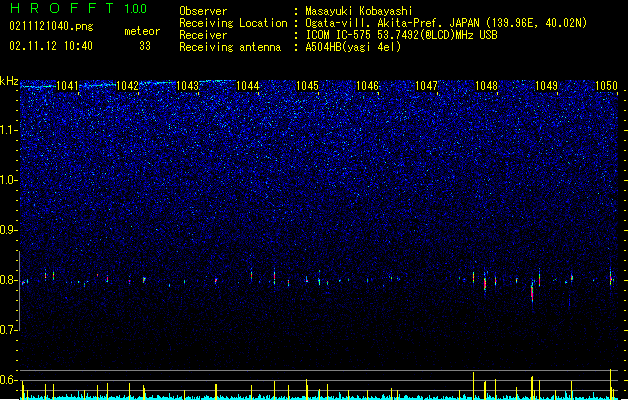629x400 pixels.
Task: Click the Ogata-vill. Akita-Pref. JAPAN location text
Action: [x=446, y=23]
